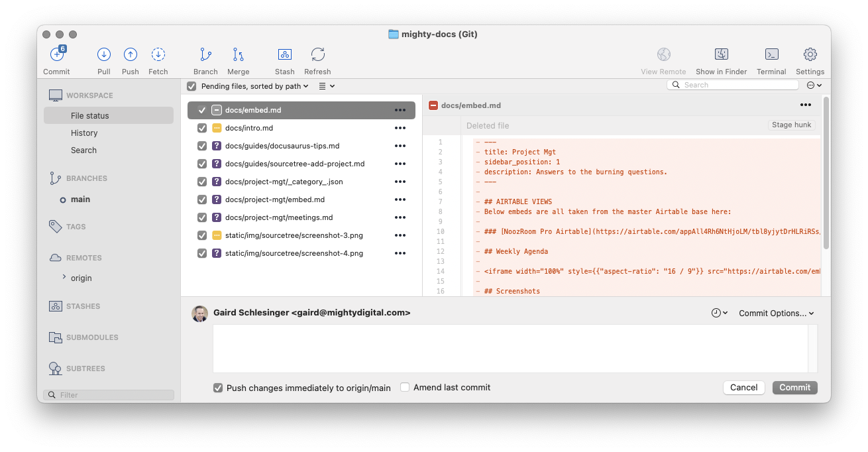Viewport: 868px width, 452px height.
Task: Create a new Branch from the toolbar
Action: pyautogui.click(x=205, y=60)
